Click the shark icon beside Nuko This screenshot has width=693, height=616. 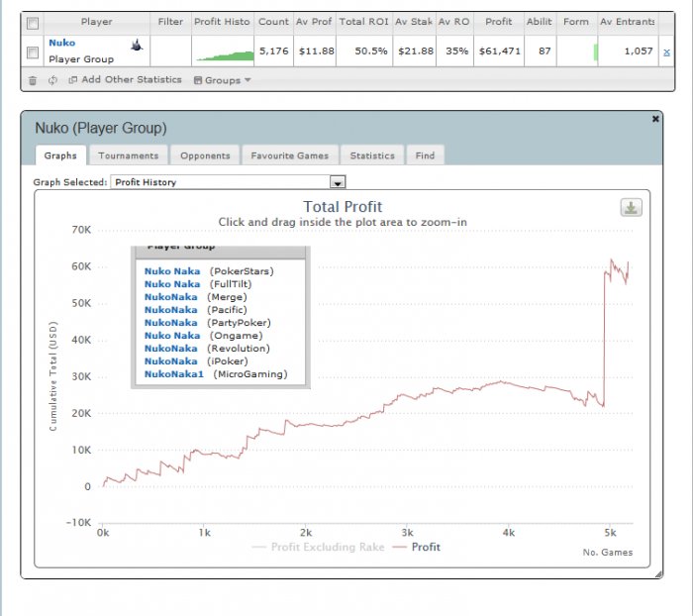click(x=137, y=45)
